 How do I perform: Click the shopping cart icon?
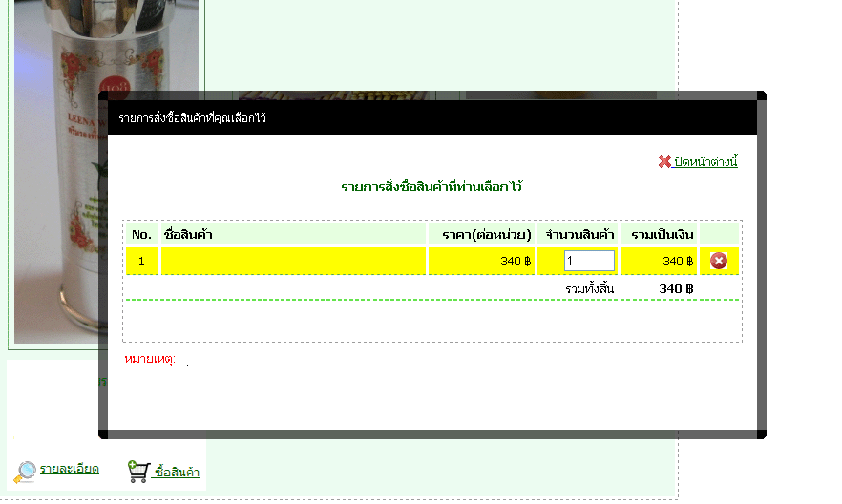point(138,472)
